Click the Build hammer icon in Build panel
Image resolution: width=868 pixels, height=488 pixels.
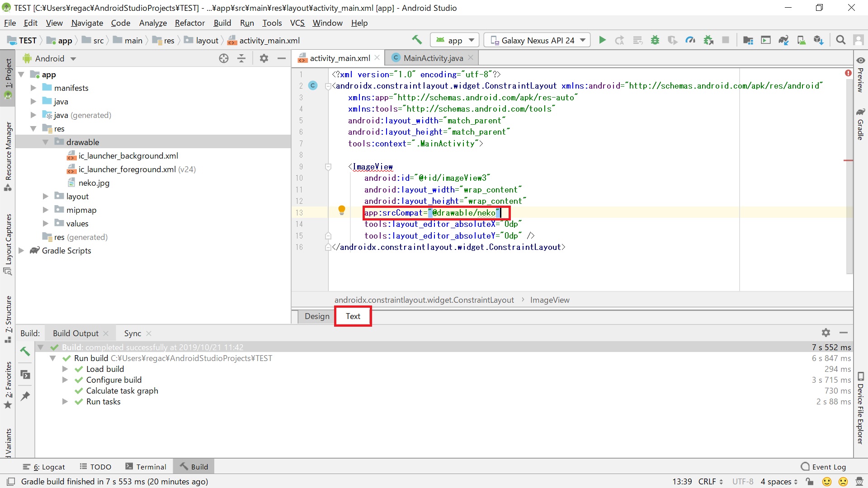coord(25,351)
